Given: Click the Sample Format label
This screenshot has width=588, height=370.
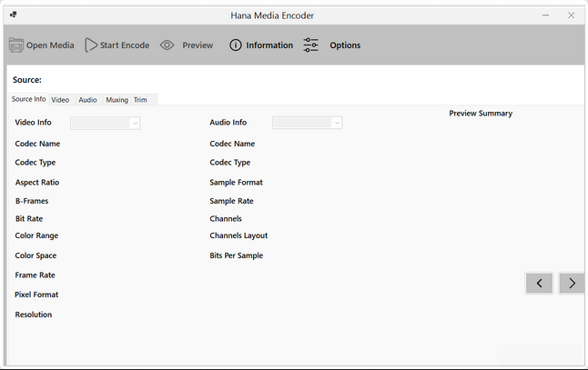Looking at the screenshot, I should (236, 183).
